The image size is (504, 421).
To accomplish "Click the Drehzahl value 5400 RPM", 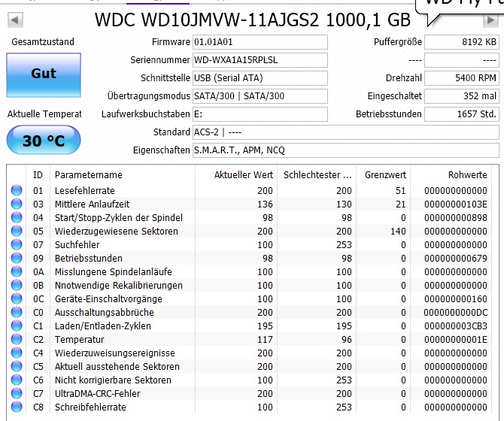I will [x=462, y=78].
